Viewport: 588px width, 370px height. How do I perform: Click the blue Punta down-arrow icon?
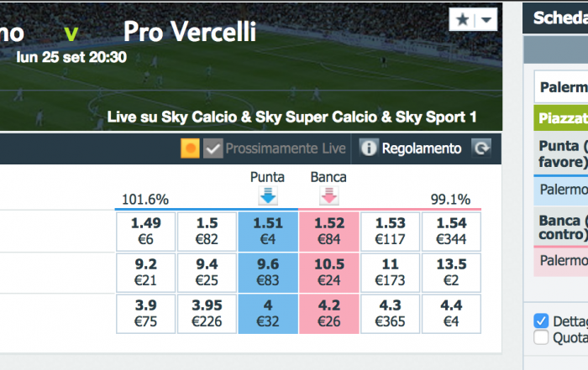tap(268, 195)
